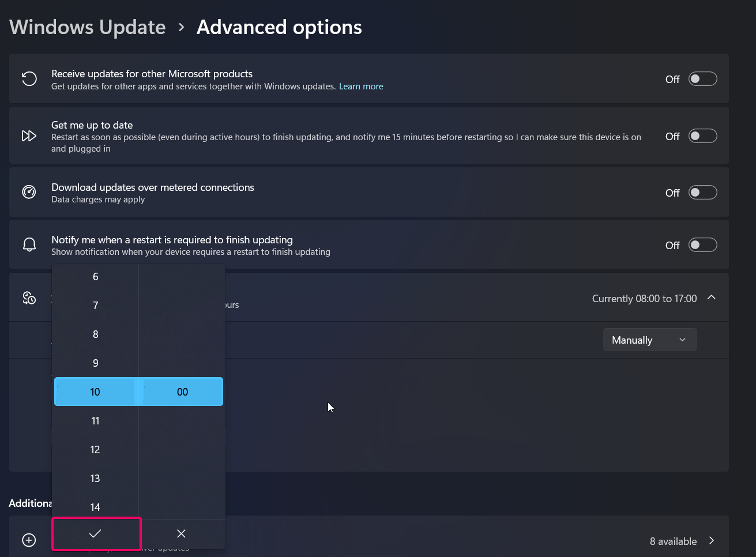Open the Learn more link
This screenshot has width=756, height=557.
click(361, 86)
